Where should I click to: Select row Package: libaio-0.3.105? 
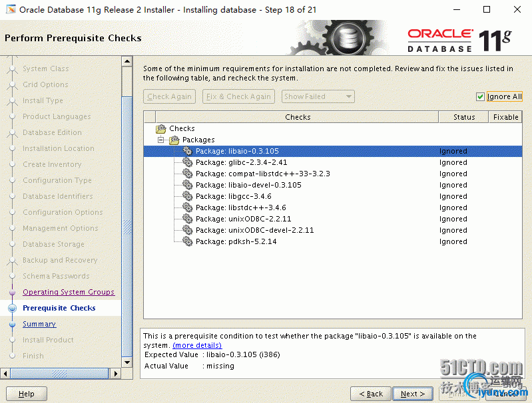click(x=333, y=151)
